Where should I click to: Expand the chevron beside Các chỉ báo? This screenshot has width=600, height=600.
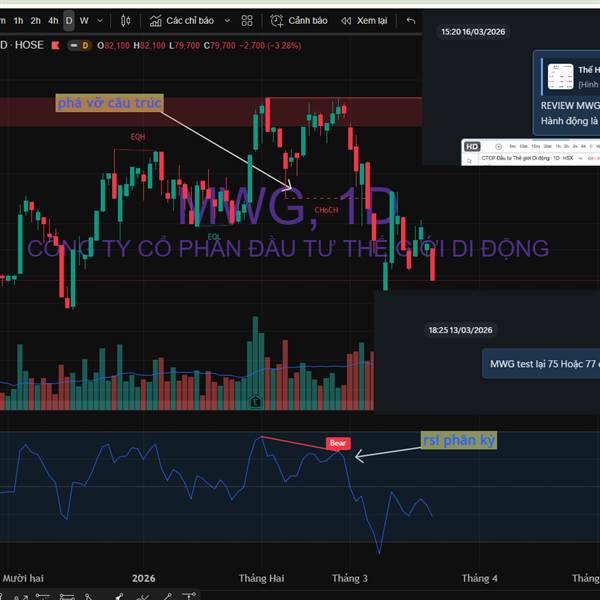pos(227,21)
